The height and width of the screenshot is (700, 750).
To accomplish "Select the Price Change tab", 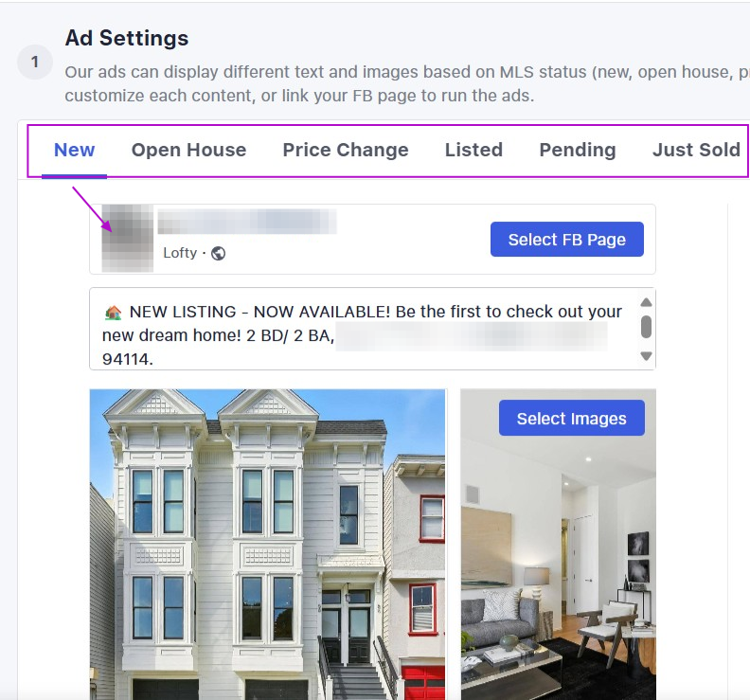I will [346, 151].
